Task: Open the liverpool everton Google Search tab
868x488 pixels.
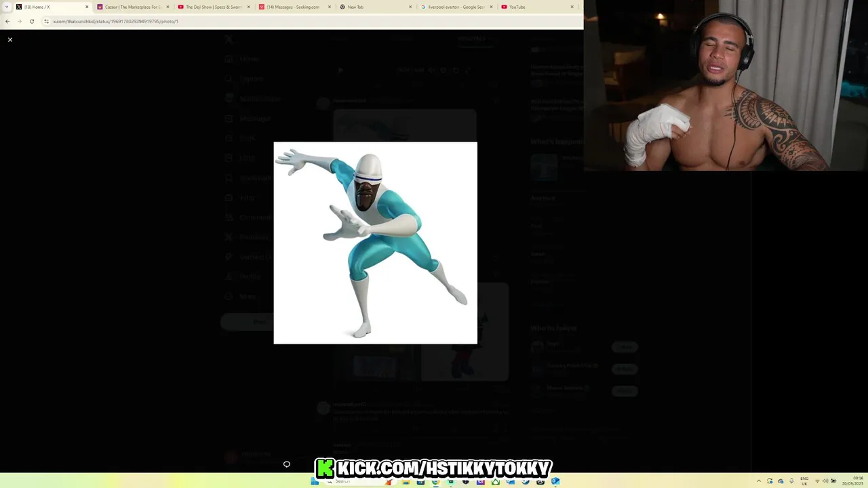Action: click(456, 7)
